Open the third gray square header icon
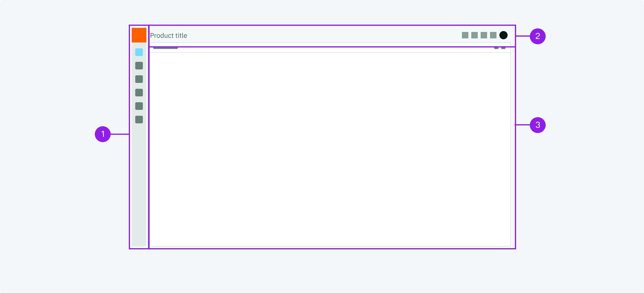The height and width of the screenshot is (293, 644). point(484,35)
